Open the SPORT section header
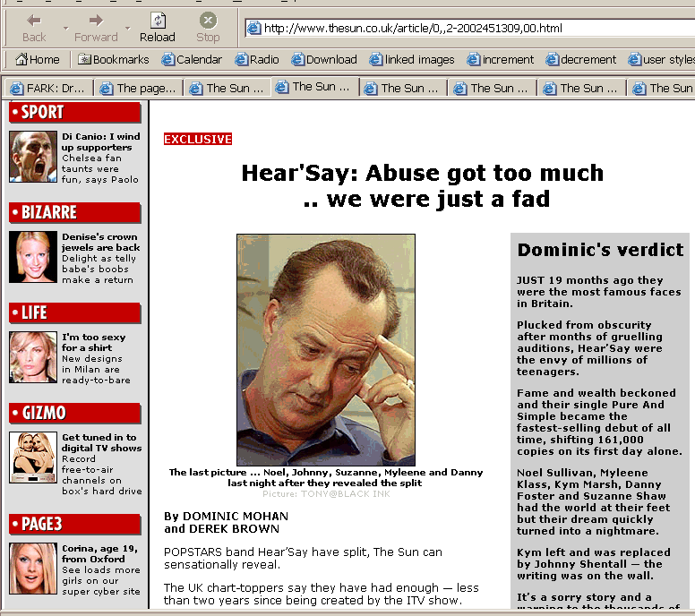This screenshot has height=616, width=695. click(x=75, y=113)
